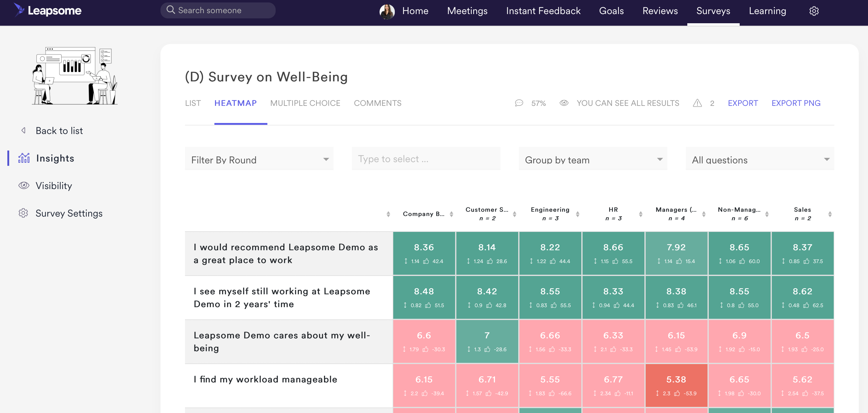Open Insights in the sidebar
The width and height of the screenshot is (868, 413).
pos(55,158)
